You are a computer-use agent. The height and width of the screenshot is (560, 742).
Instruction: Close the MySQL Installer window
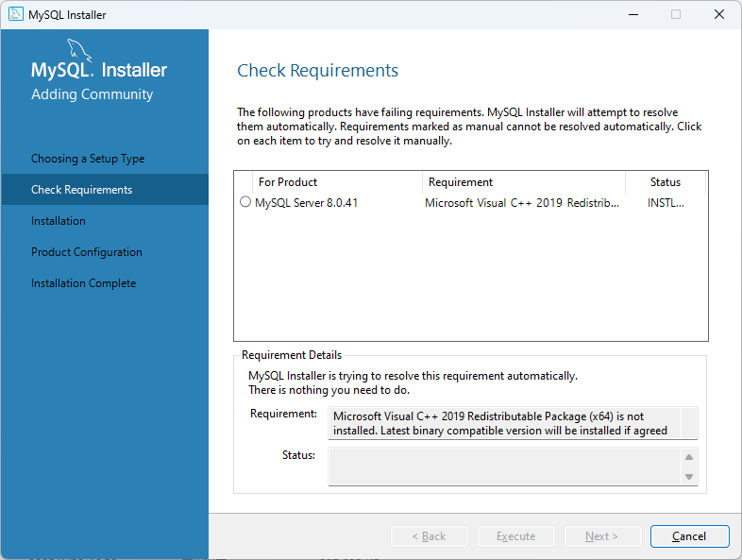719,14
